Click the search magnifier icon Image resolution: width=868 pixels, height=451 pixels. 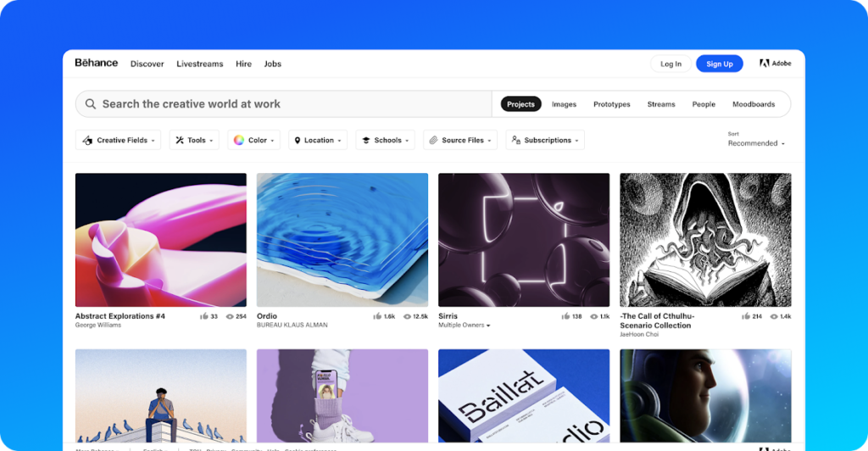[90, 104]
